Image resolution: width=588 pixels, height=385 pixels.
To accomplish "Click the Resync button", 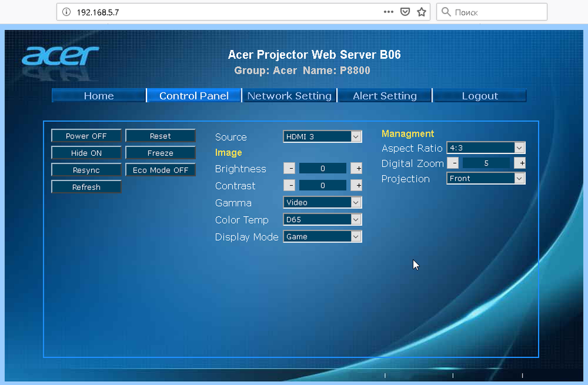I will 86,170.
